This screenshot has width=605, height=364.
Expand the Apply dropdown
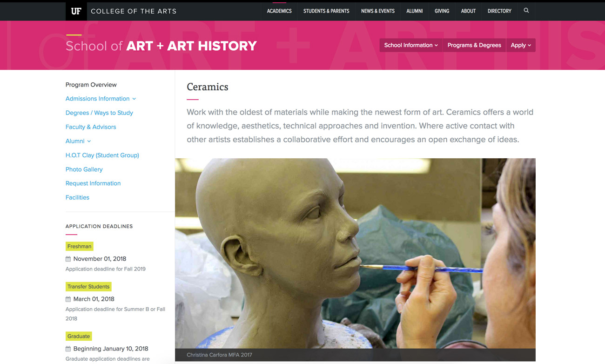coord(520,45)
